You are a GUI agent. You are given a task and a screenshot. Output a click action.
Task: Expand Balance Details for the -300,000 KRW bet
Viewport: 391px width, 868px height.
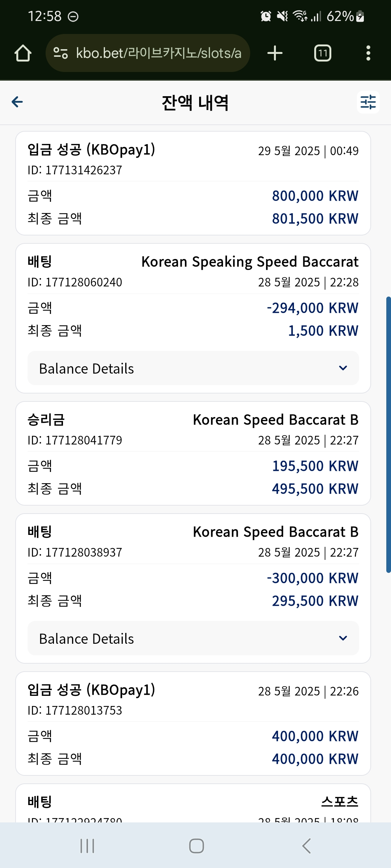[193, 638]
